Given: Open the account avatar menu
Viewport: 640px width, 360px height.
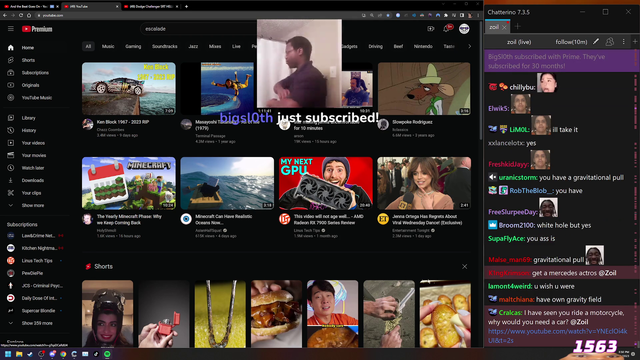Looking at the screenshot, I should [464, 29].
